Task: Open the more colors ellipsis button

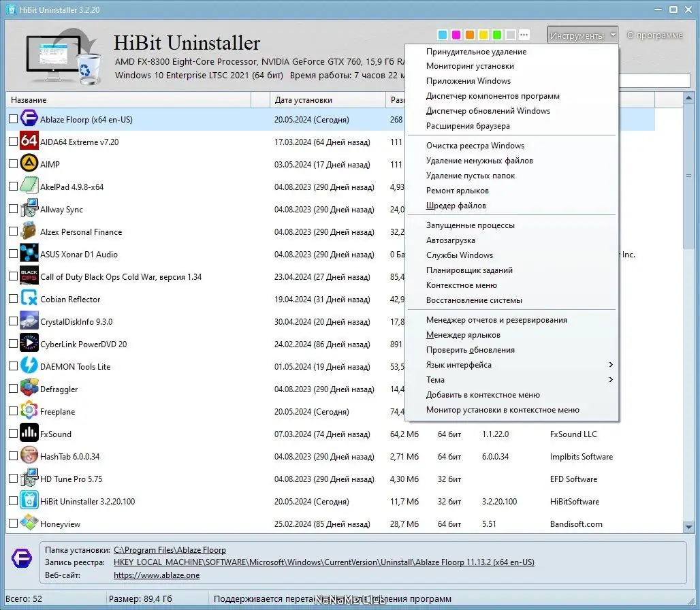Action: tap(524, 34)
